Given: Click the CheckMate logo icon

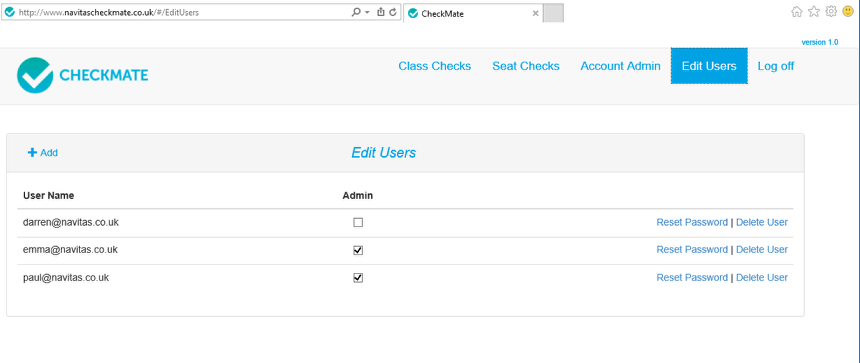Looking at the screenshot, I should [x=35, y=75].
